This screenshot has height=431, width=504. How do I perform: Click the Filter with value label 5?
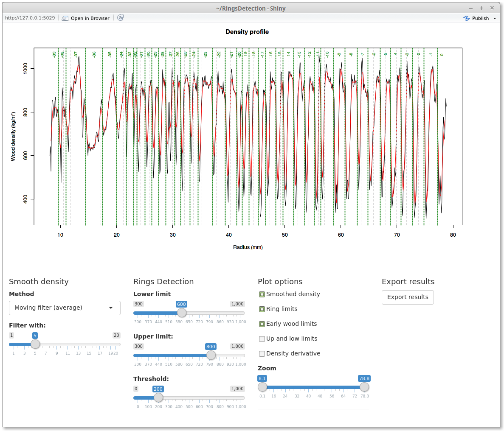point(35,336)
